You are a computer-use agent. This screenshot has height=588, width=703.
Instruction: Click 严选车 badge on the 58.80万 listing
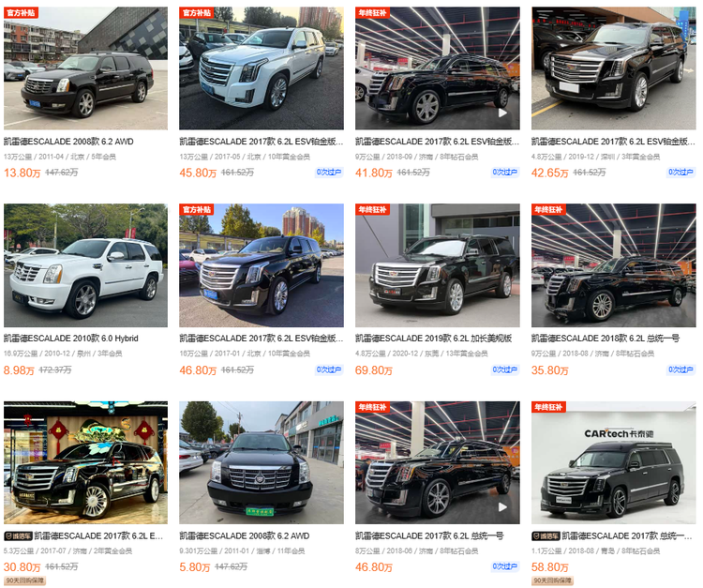[546, 536]
